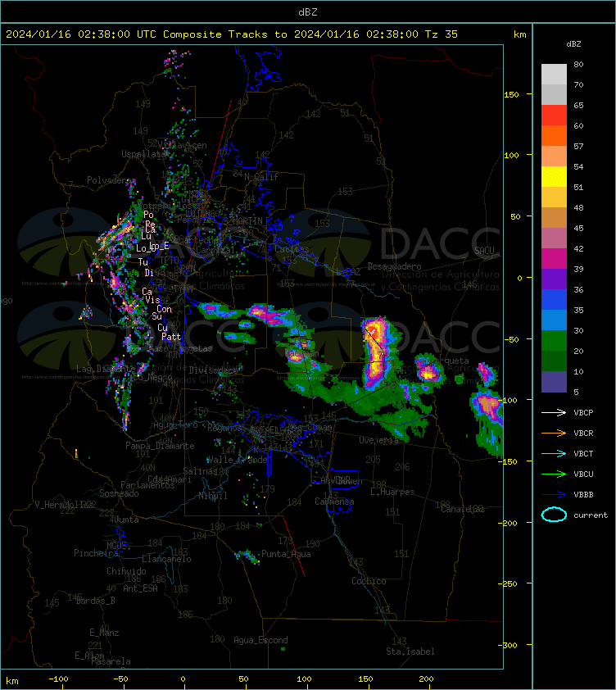Click the green VBCU arrow in legend

point(554,474)
